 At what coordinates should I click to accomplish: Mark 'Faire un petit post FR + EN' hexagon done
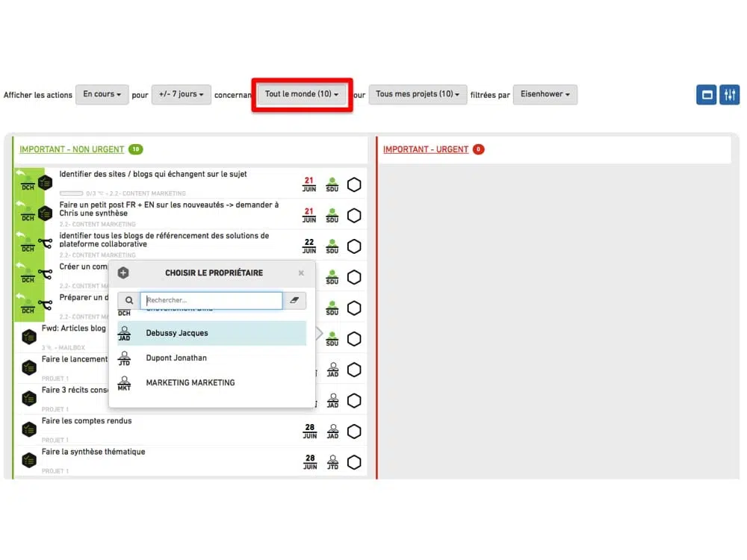[354, 216]
